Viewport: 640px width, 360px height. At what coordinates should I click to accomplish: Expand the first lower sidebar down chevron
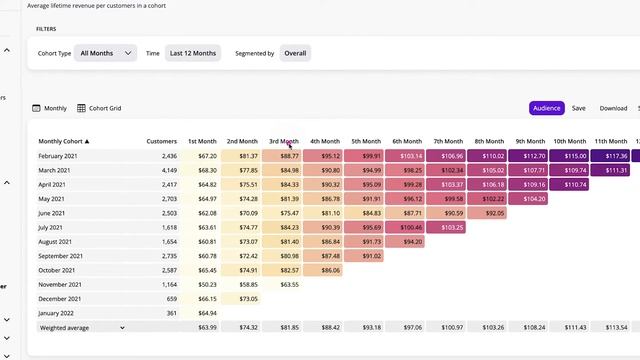click(7, 320)
